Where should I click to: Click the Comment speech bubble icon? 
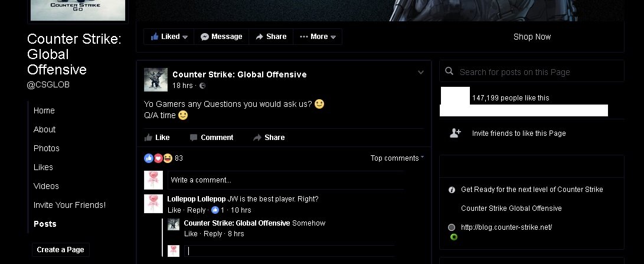coord(194,138)
